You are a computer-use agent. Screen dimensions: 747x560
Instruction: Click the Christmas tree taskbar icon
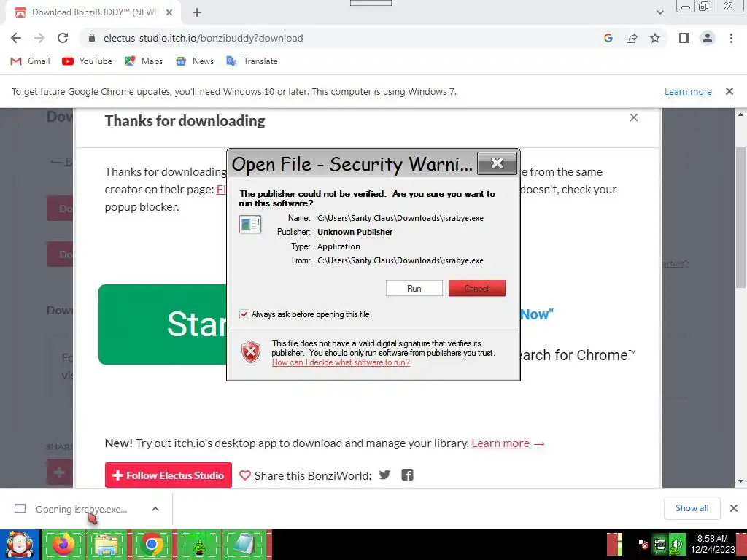tap(198, 545)
